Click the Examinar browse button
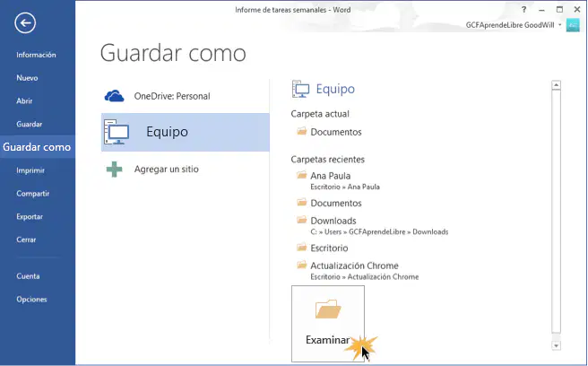 coord(328,324)
